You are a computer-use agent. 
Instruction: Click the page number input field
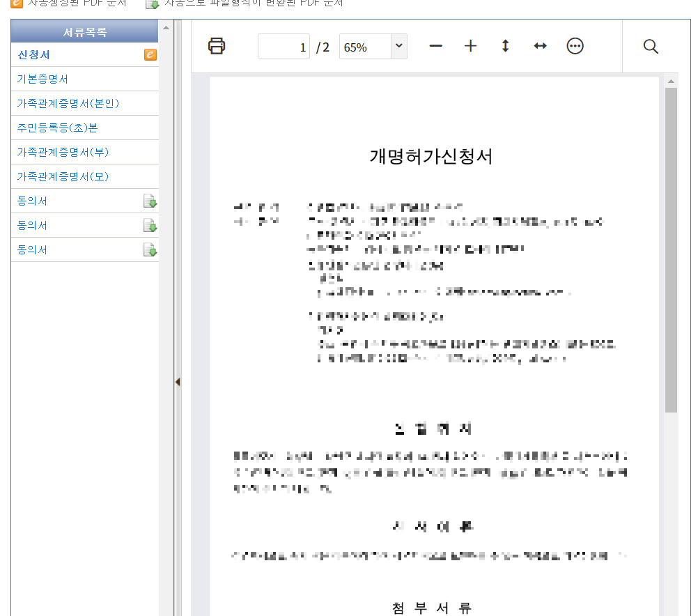[x=284, y=46]
